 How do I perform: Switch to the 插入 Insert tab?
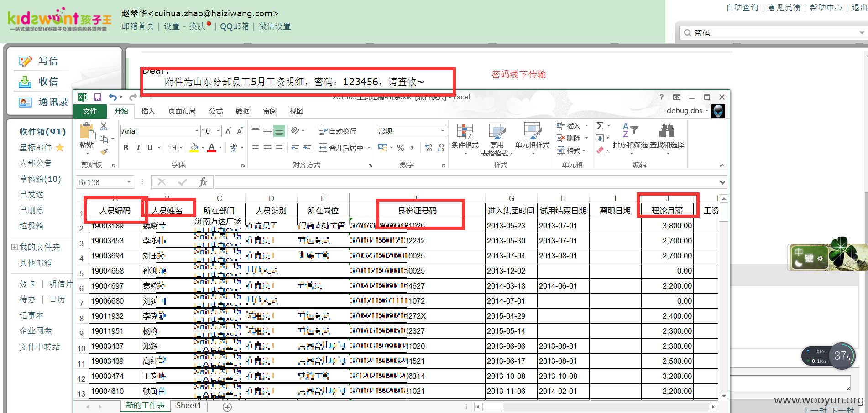pyautogui.click(x=148, y=111)
